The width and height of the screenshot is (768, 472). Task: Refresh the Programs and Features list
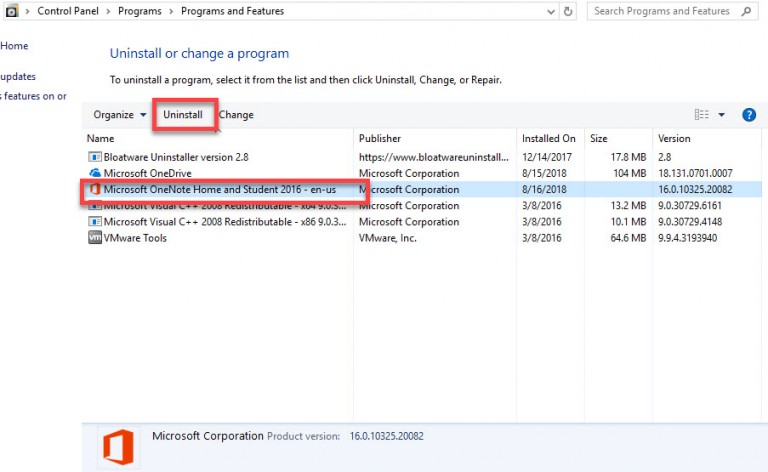568,11
